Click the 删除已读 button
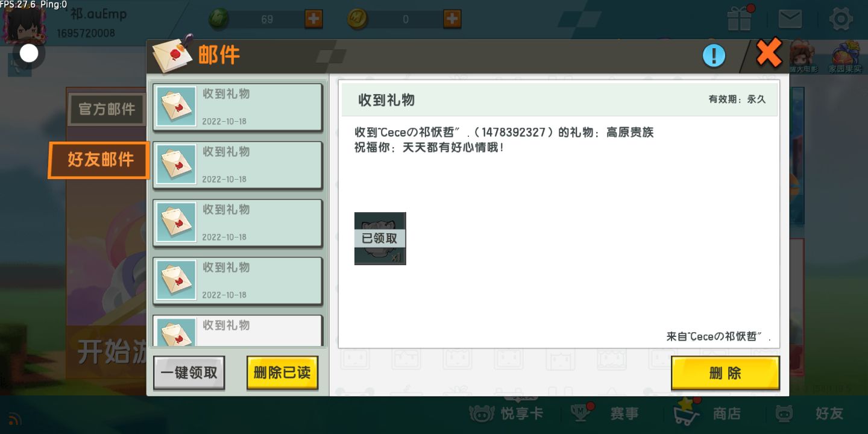This screenshot has width=868, height=434. 282,373
